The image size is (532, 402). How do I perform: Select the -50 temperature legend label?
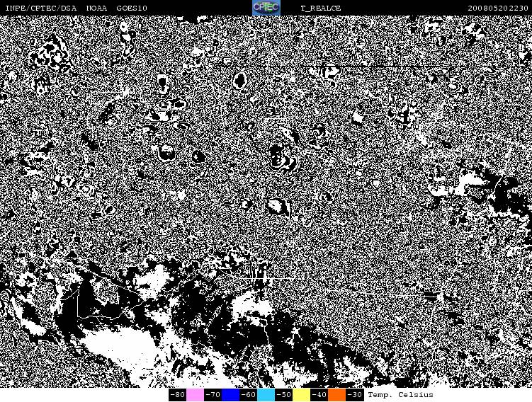point(283,395)
